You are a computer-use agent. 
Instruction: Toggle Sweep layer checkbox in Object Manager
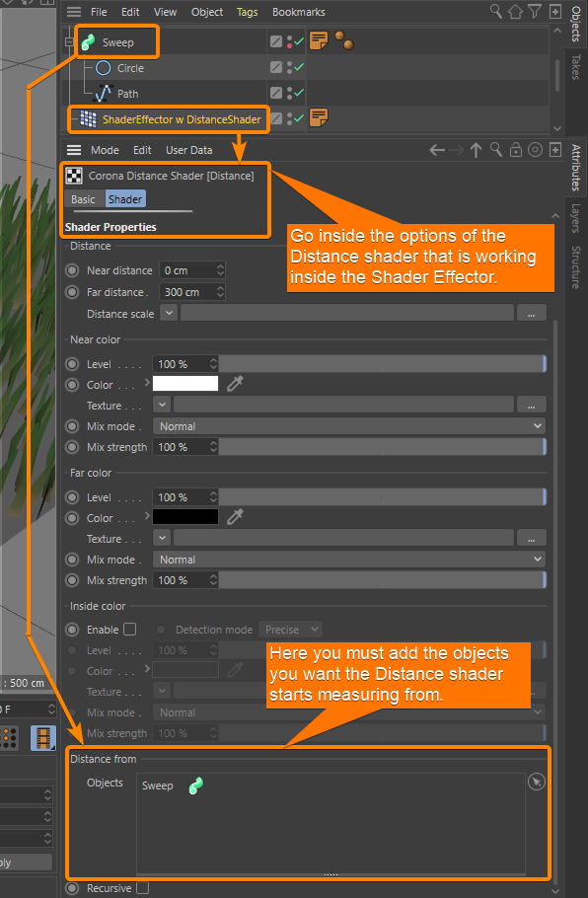coord(276,41)
